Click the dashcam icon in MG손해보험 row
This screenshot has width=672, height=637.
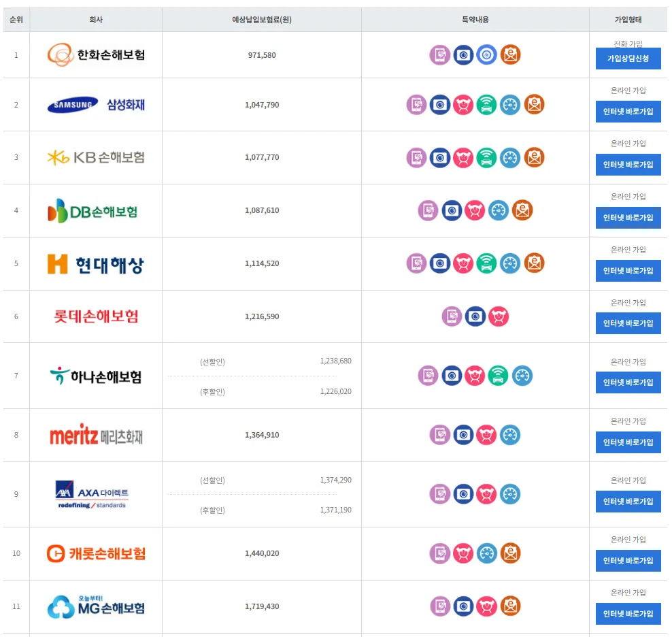pyautogui.click(x=463, y=606)
